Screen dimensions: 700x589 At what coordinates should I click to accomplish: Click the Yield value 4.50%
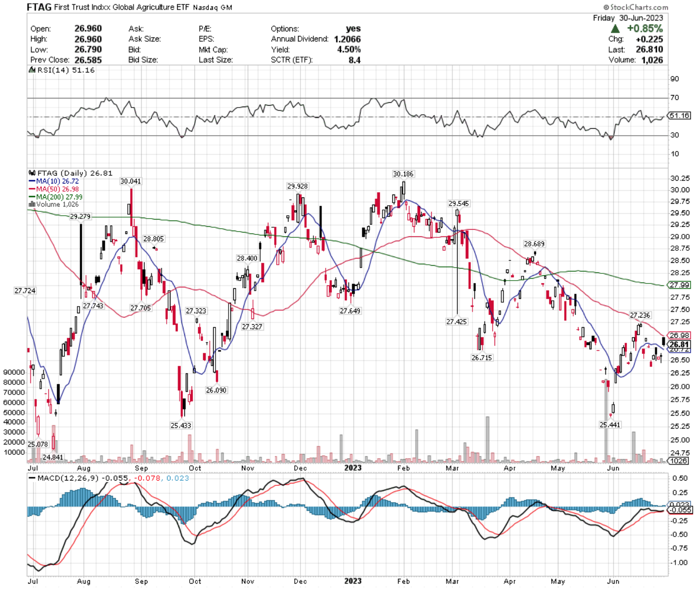tap(349, 49)
